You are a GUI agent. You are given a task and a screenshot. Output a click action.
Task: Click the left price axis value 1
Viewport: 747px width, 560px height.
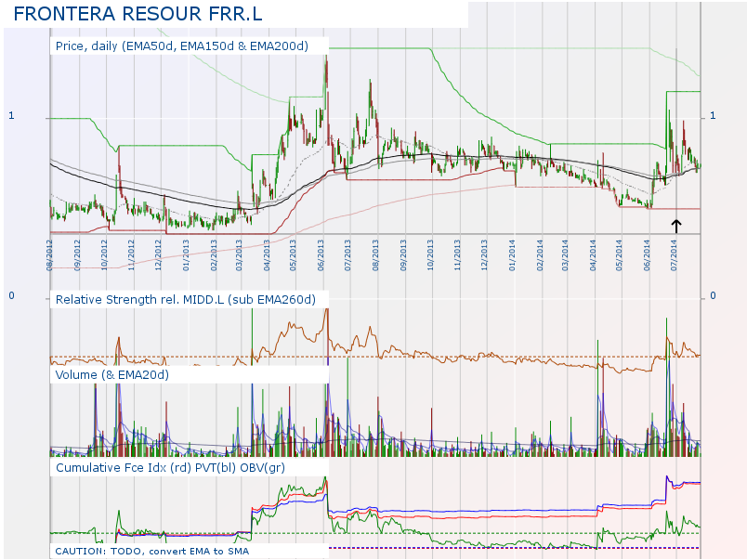point(11,116)
